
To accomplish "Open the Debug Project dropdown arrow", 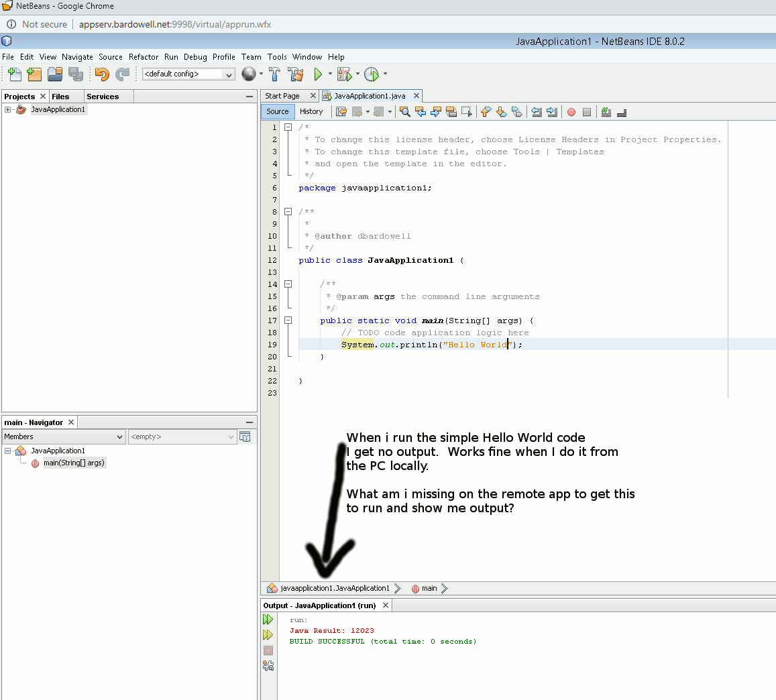I will tap(357, 74).
